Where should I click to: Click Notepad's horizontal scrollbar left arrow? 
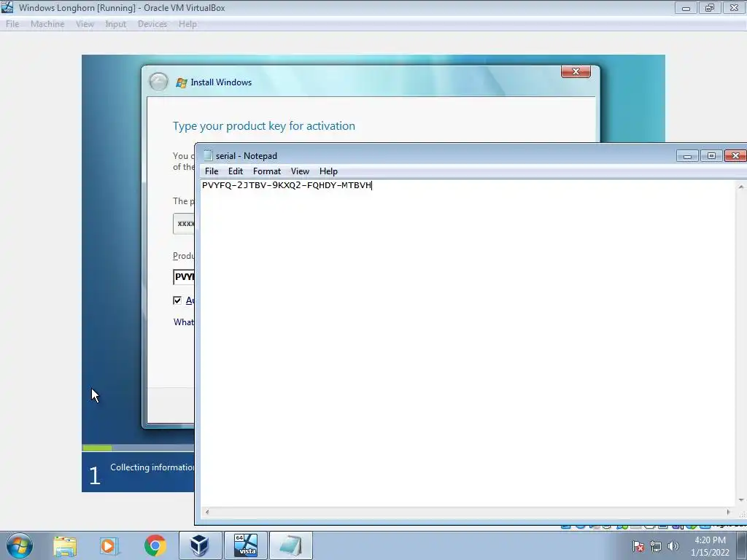pyautogui.click(x=206, y=513)
